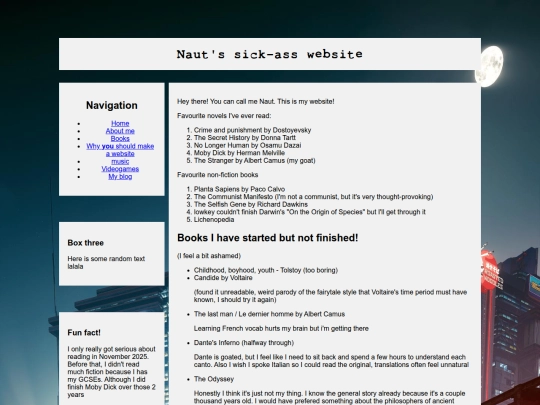The height and width of the screenshot is (405, 540).
Task: Select 'Childhood, boyhood, youth - Tolstoy' item
Action: (266, 270)
